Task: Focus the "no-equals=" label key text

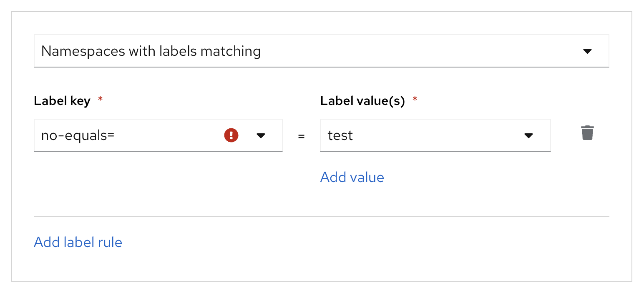Action: point(78,135)
